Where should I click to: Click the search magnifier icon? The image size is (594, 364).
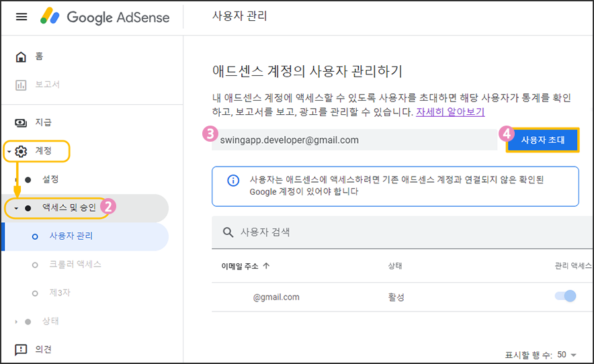point(228,232)
